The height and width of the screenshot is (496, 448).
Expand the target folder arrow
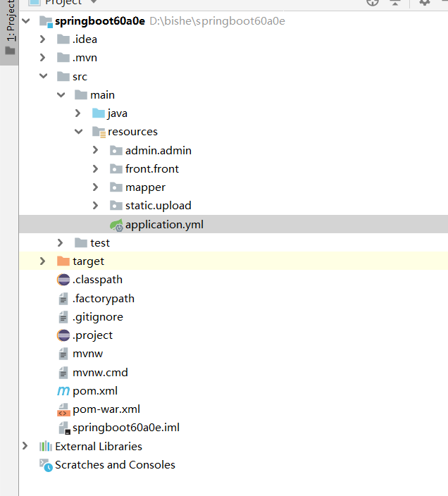(x=43, y=261)
